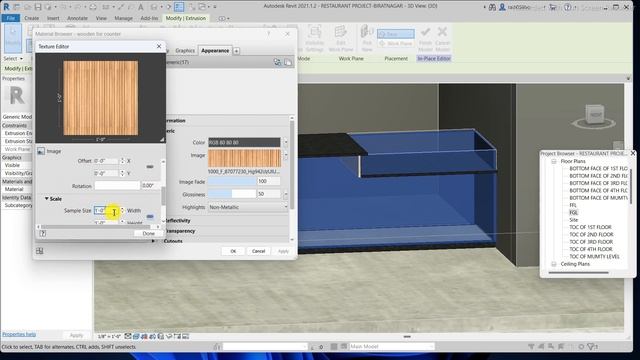640x360 pixels.
Task: Click the Pick New work plane icon
Action: (367, 31)
